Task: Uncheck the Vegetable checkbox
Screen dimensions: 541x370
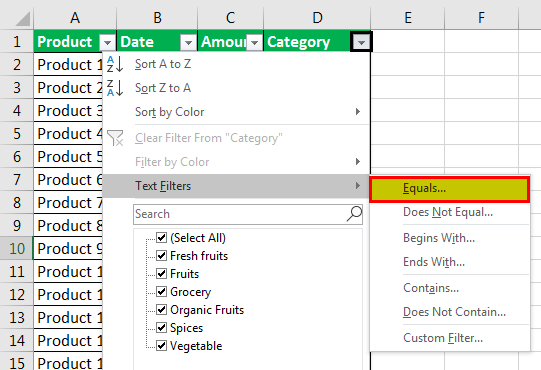Action: point(161,345)
